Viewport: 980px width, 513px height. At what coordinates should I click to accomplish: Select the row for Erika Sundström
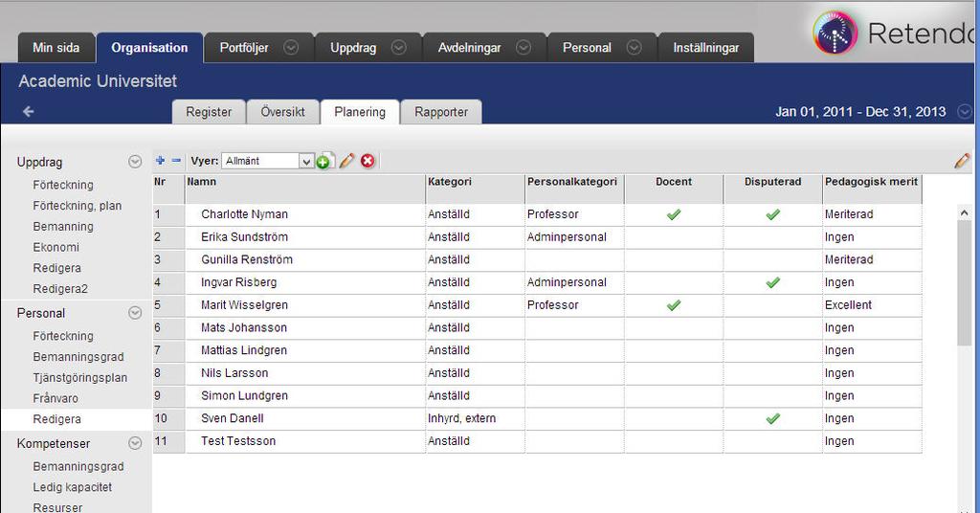click(538, 237)
